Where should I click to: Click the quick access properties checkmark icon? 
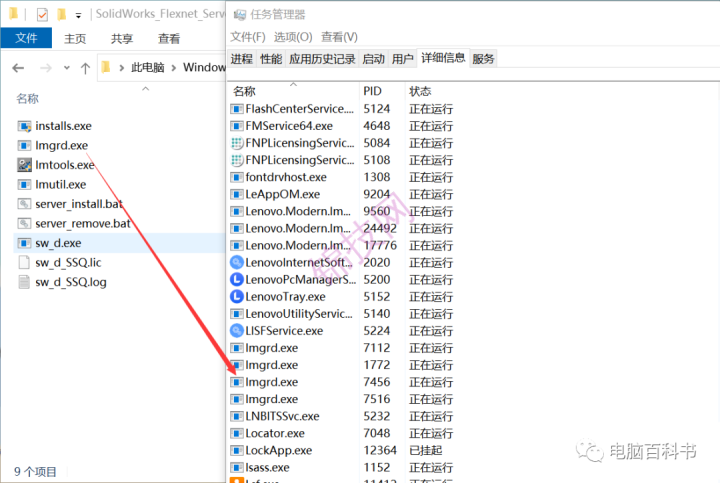42,15
